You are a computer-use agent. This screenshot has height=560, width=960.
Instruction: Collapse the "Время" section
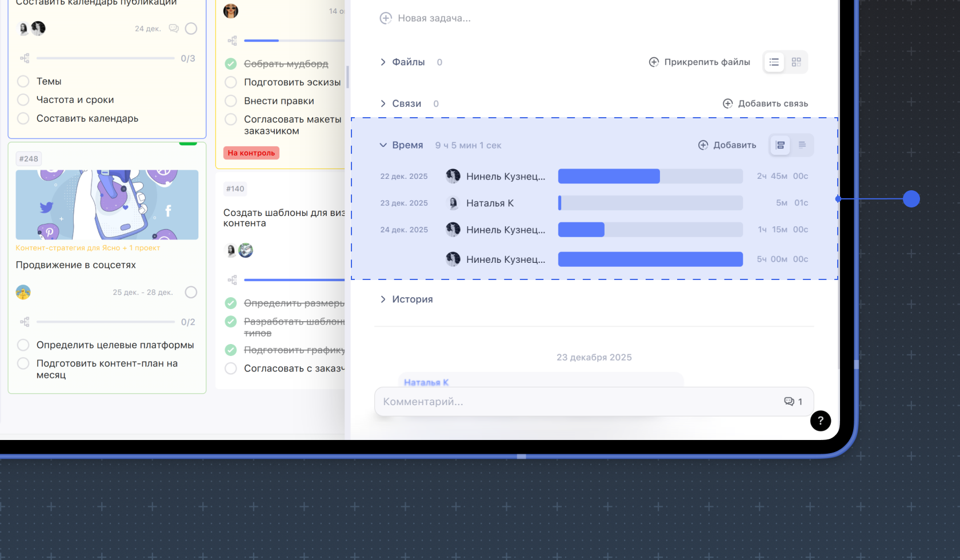point(383,145)
